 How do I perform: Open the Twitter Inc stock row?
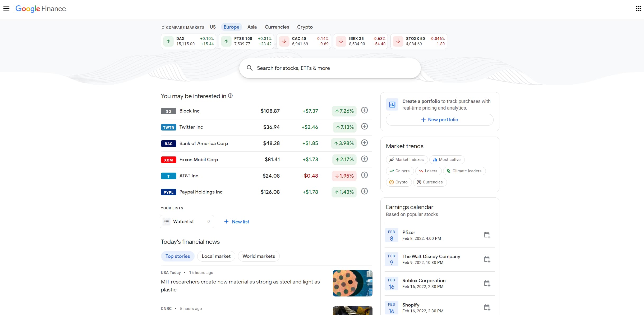(x=266, y=127)
